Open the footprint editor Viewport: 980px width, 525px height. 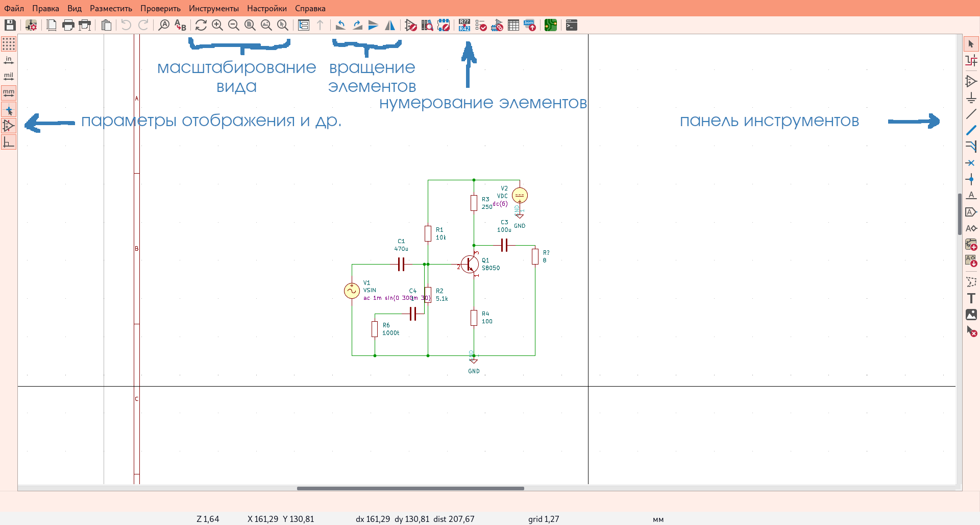444,25
